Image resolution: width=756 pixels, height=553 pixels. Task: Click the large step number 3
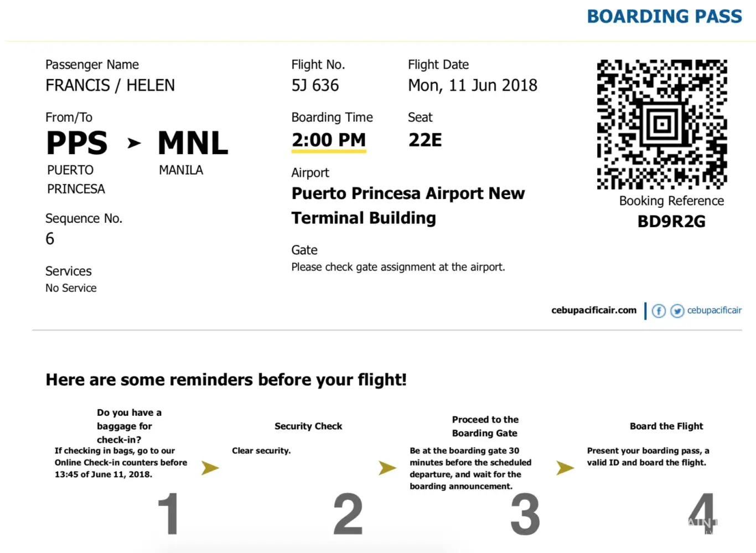click(x=525, y=514)
